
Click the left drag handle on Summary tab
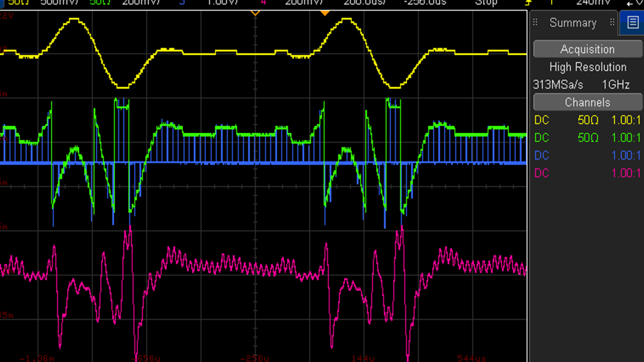pos(535,22)
